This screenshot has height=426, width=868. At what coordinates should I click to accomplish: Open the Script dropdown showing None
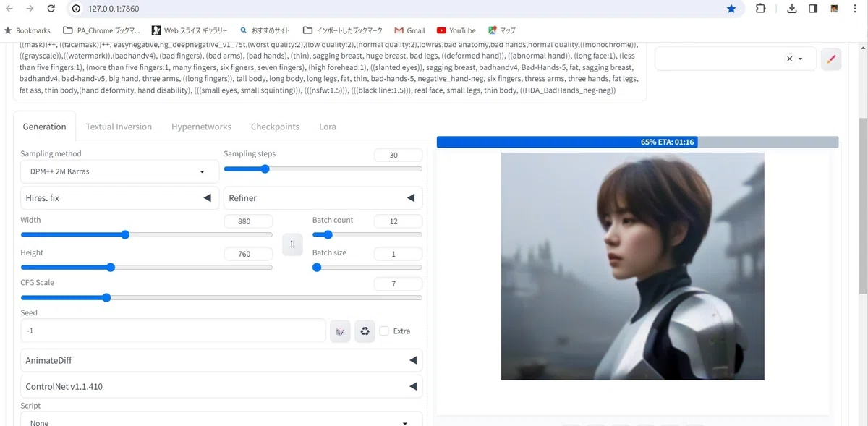click(221, 419)
